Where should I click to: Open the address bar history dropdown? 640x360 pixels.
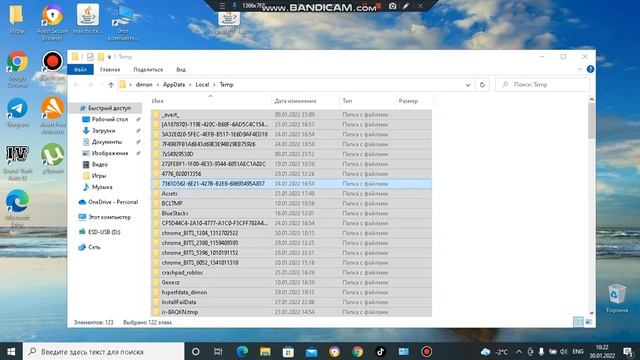(x=468, y=84)
